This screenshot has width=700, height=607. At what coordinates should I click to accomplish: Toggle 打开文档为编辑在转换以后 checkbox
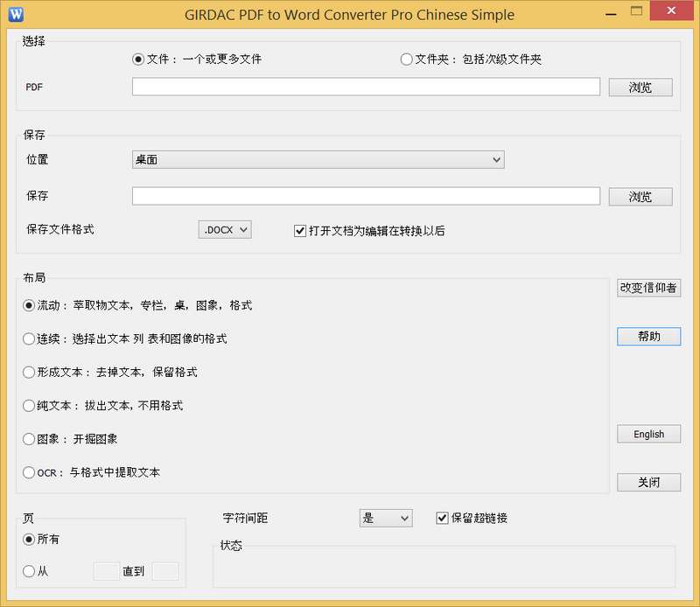click(300, 231)
